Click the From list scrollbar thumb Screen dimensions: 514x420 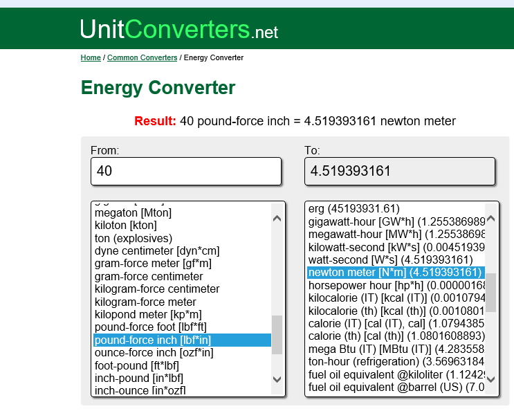(277, 335)
